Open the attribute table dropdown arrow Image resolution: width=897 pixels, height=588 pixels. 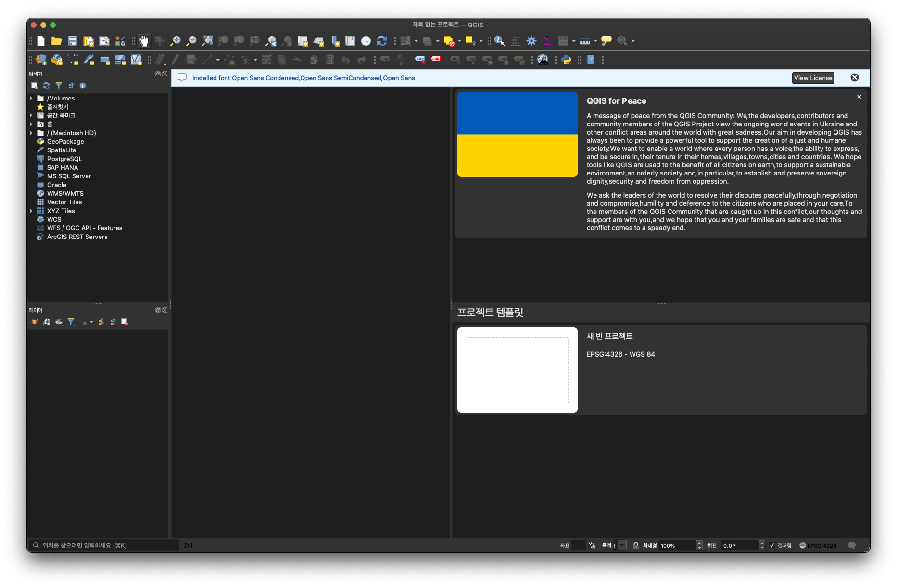pyautogui.click(x=574, y=41)
